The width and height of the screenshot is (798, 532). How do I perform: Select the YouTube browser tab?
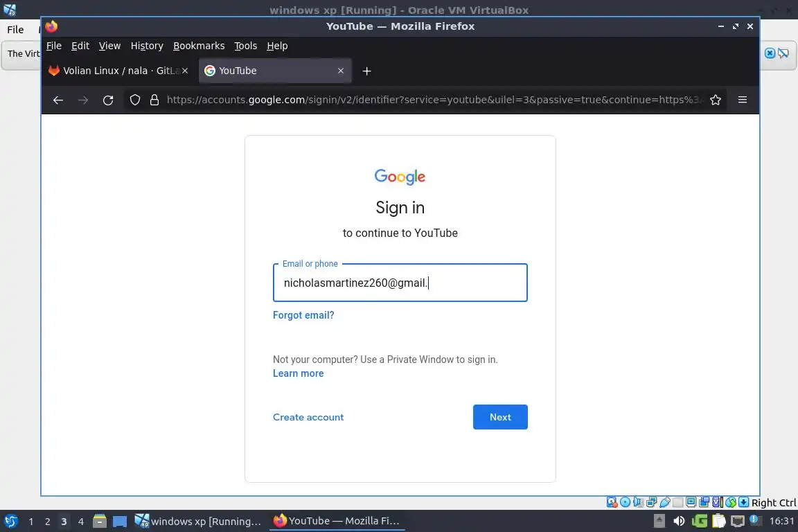[x=275, y=71]
